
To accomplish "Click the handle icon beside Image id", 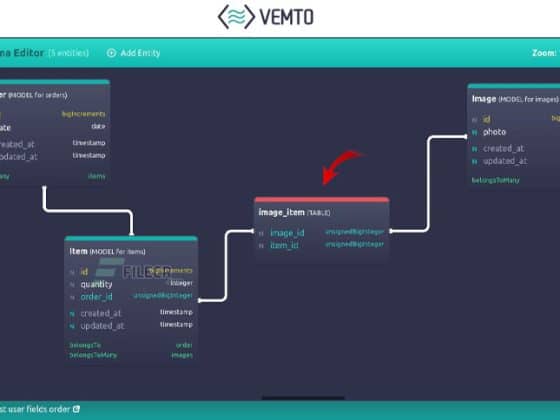I will 475,120.
